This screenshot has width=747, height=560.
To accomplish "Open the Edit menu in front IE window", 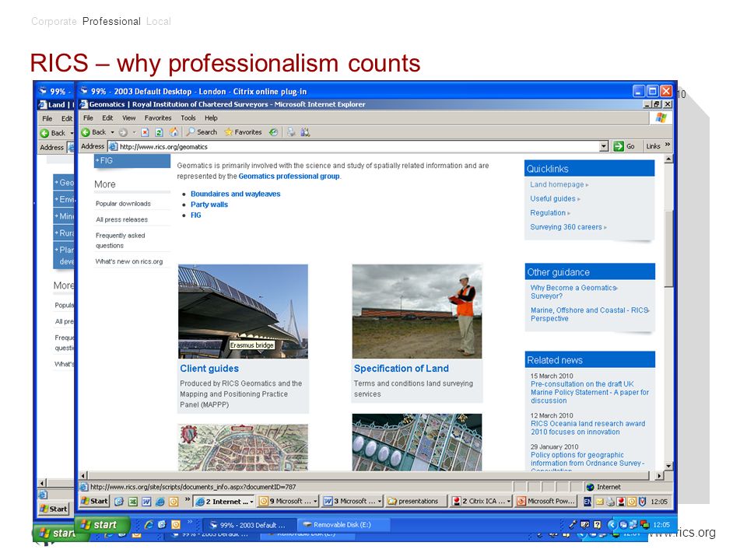I will (x=107, y=117).
